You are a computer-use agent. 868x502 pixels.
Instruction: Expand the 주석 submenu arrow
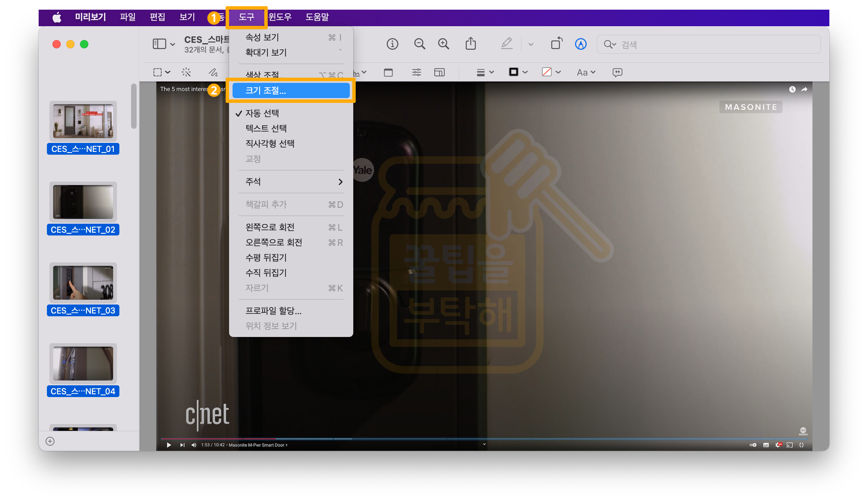[x=341, y=182]
